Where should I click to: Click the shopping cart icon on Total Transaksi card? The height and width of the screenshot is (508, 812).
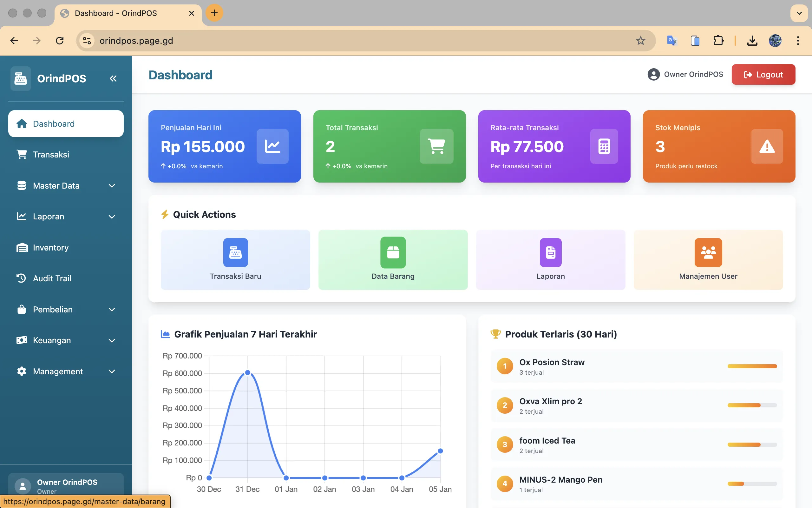click(x=436, y=146)
